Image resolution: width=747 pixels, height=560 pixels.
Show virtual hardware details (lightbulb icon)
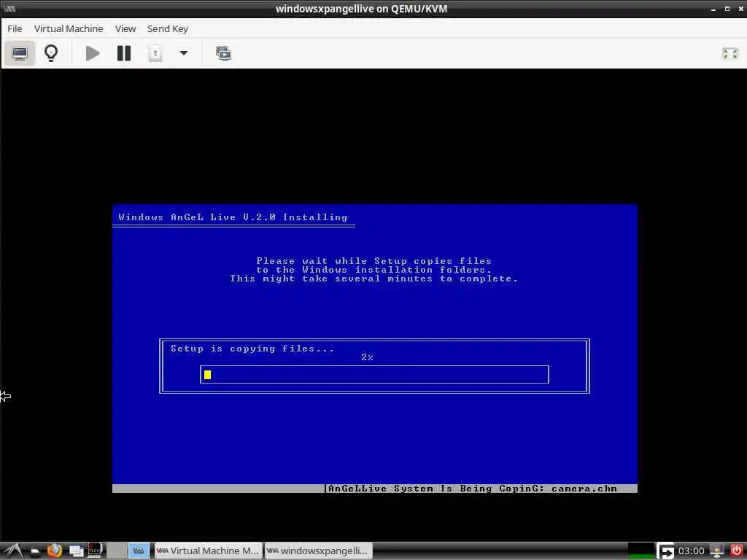click(x=51, y=52)
